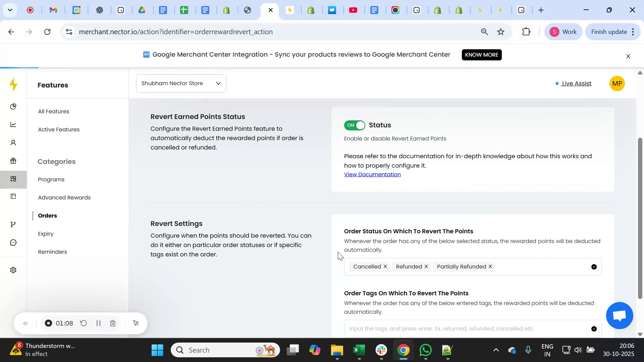Open the View Documentation link
Viewport: 644px width, 362px height.
pos(372,174)
